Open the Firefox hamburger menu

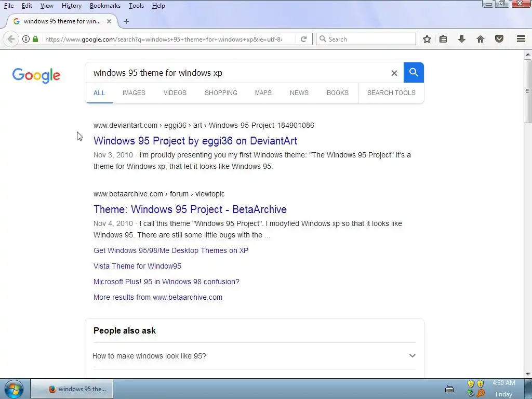point(521,39)
